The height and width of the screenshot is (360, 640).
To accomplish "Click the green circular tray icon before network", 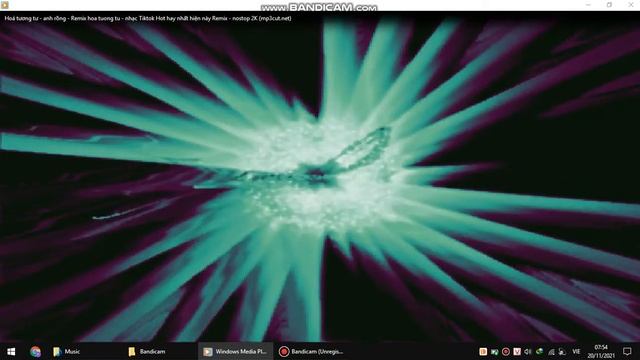I will 540,351.
